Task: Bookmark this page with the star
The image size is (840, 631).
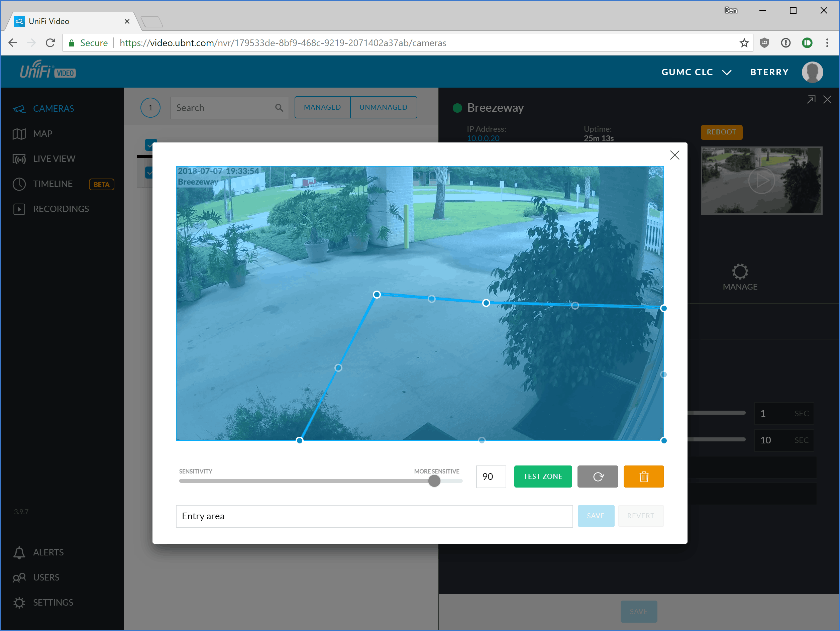Action: [x=744, y=43]
